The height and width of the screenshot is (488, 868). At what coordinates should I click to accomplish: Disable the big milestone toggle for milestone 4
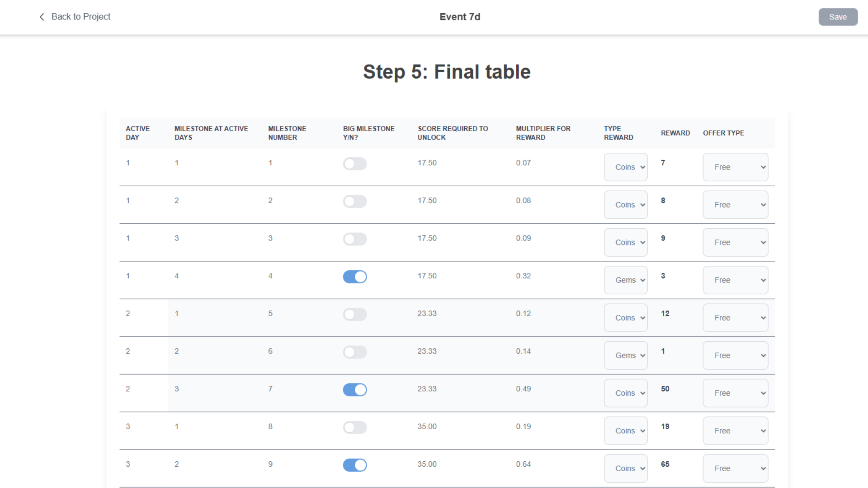tap(355, 277)
